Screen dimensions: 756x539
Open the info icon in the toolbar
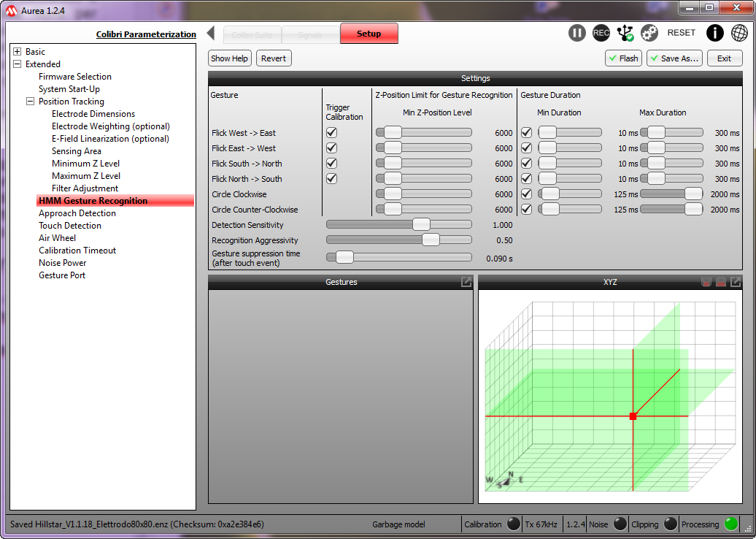click(715, 33)
